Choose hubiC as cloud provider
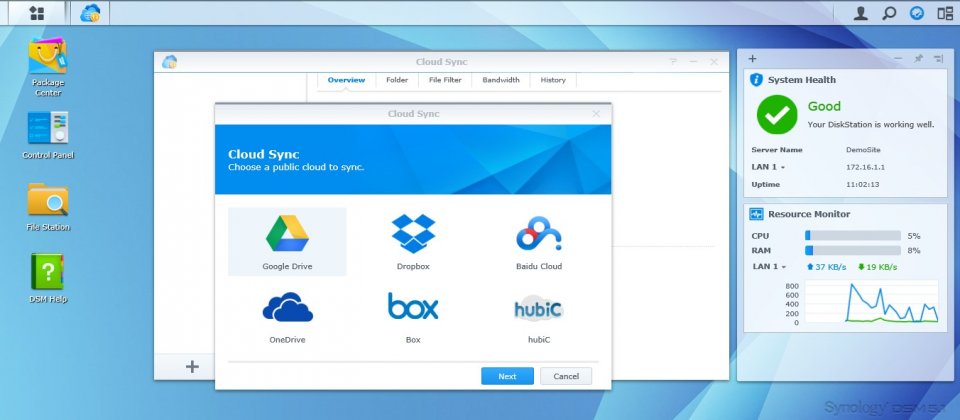Viewport: 960px width, 420px height. pyautogui.click(x=539, y=316)
